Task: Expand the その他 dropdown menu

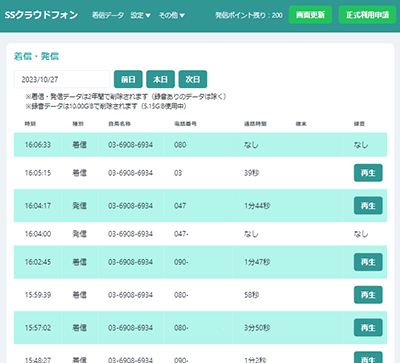Action: click(171, 15)
